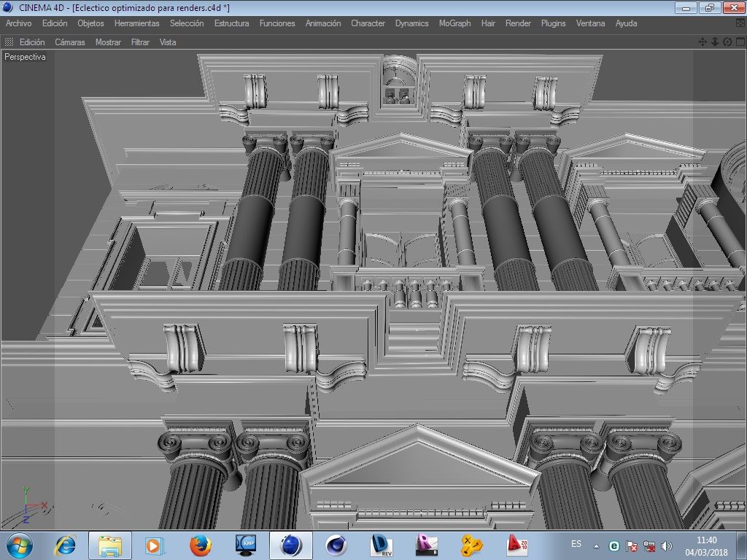Screen dimensions: 747x560
Task: Open the Render menu
Action: click(x=518, y=23)
